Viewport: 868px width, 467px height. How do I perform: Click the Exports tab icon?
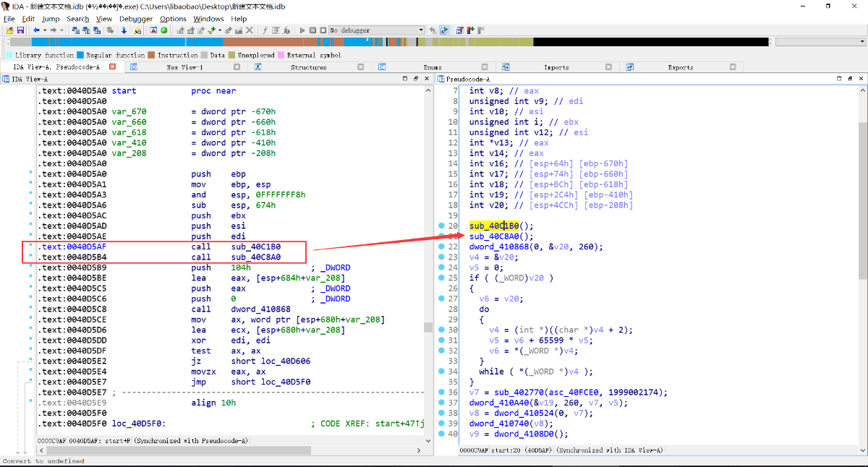(x=630, y=67)
